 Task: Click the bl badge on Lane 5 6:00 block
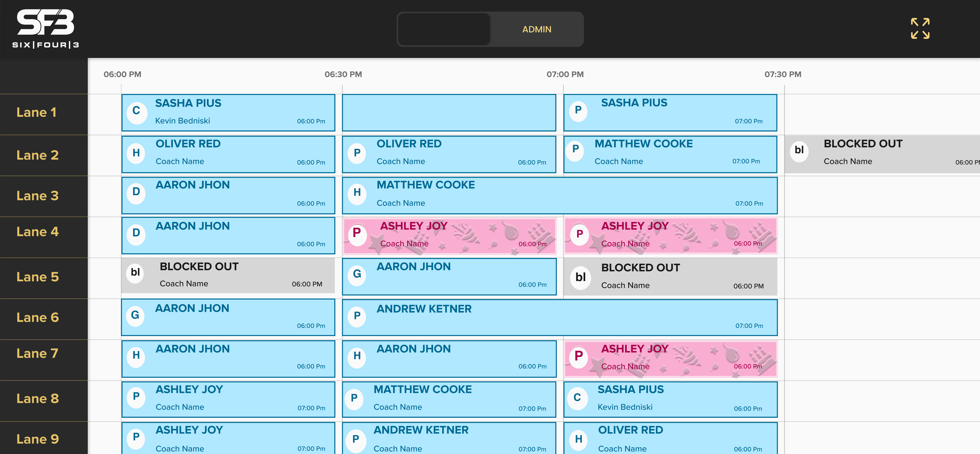(x=135, y=273)
